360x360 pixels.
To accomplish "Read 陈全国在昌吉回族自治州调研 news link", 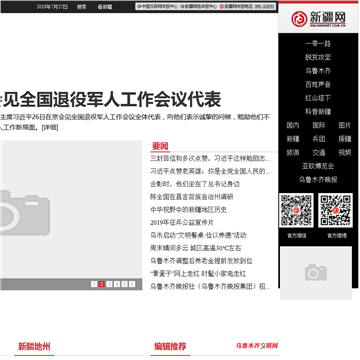I will (x=191, y=197).
